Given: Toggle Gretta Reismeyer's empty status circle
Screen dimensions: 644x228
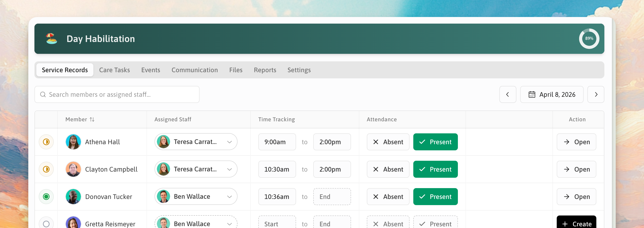Looking at the screenshot, I should 46,224.
